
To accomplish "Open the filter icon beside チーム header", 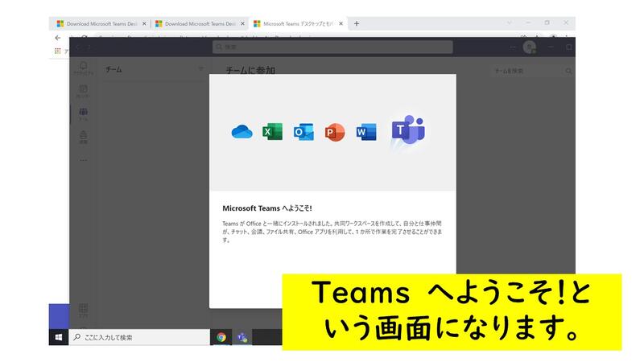I will tap(201, 70).
